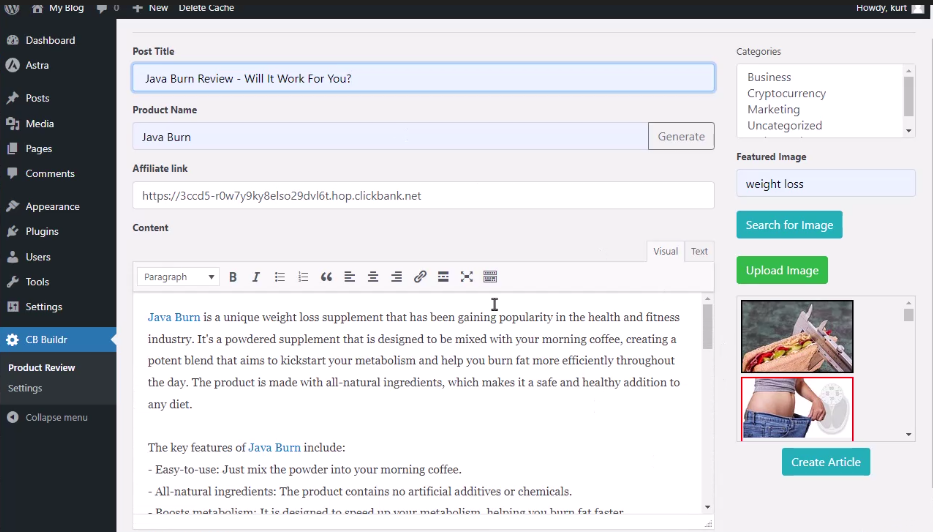Follow first Java Burn link in content
The height and width of the screenshot is (532, 933).
(x=174, y=317)
